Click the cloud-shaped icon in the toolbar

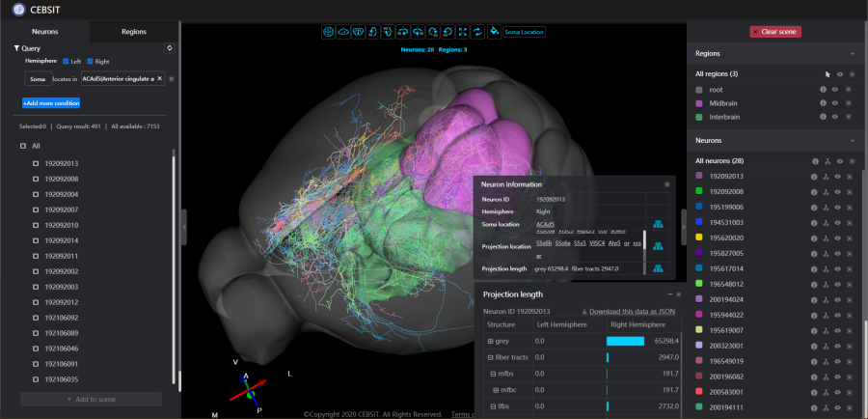coord(342,32)
